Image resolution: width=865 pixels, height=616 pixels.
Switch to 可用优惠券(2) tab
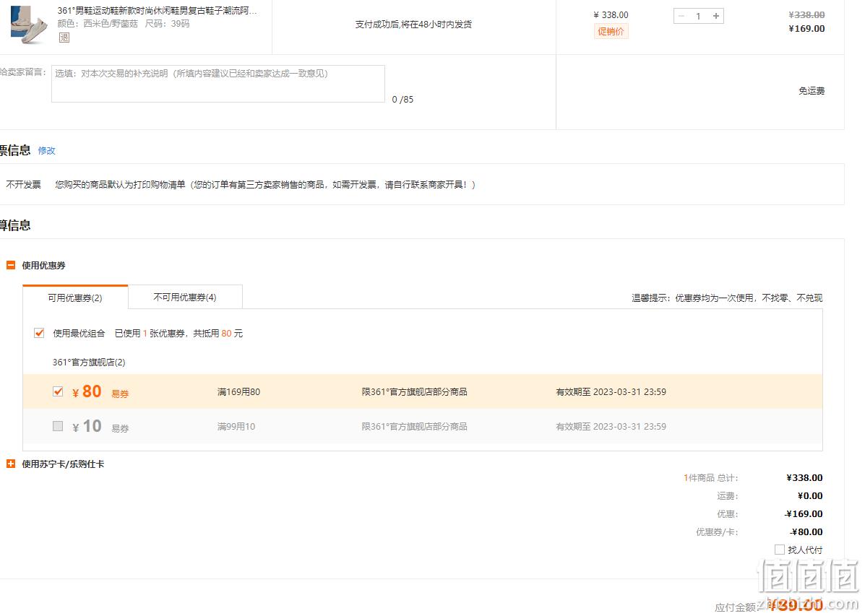(x=75, y=298)
